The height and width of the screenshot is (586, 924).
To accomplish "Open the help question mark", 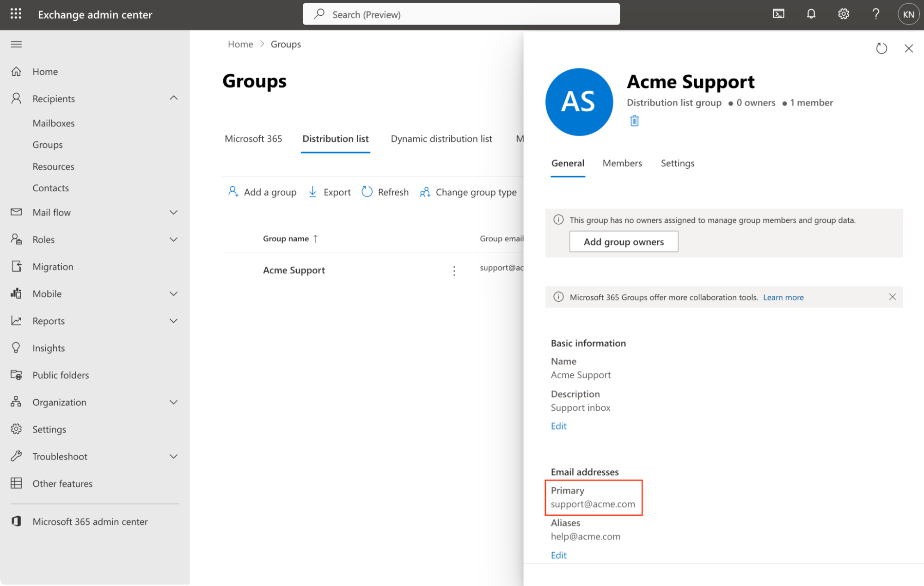I will click(x=875, y=14).
